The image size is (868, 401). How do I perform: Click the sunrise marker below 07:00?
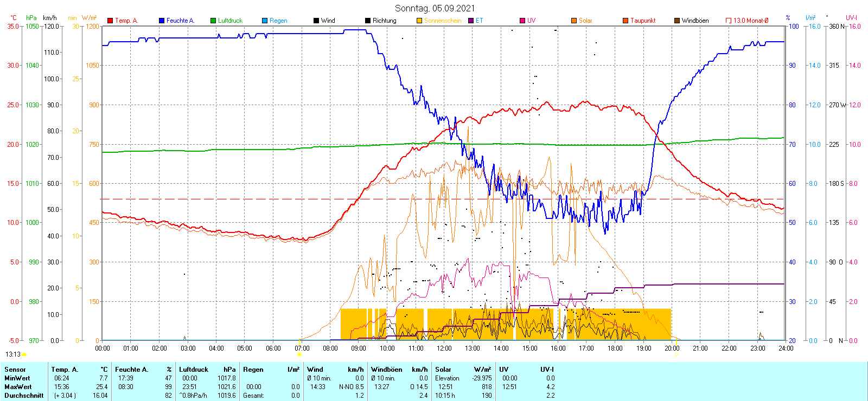point(299,354)
